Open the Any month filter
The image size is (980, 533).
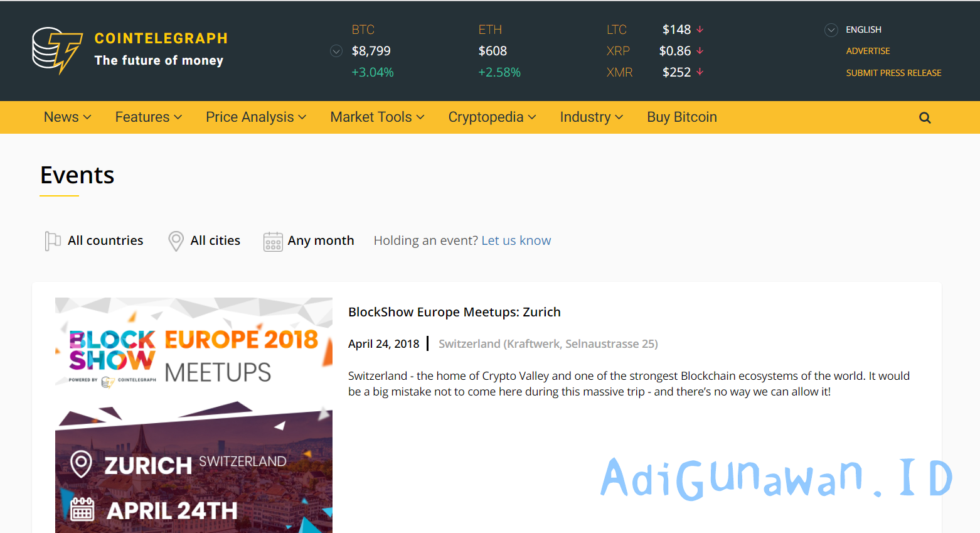[321, 240]
